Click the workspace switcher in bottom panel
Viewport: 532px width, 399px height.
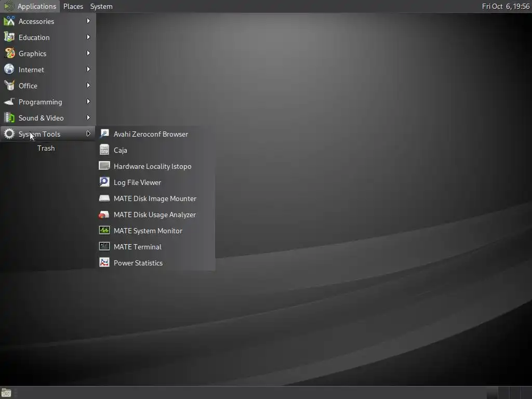coord(508,393)
